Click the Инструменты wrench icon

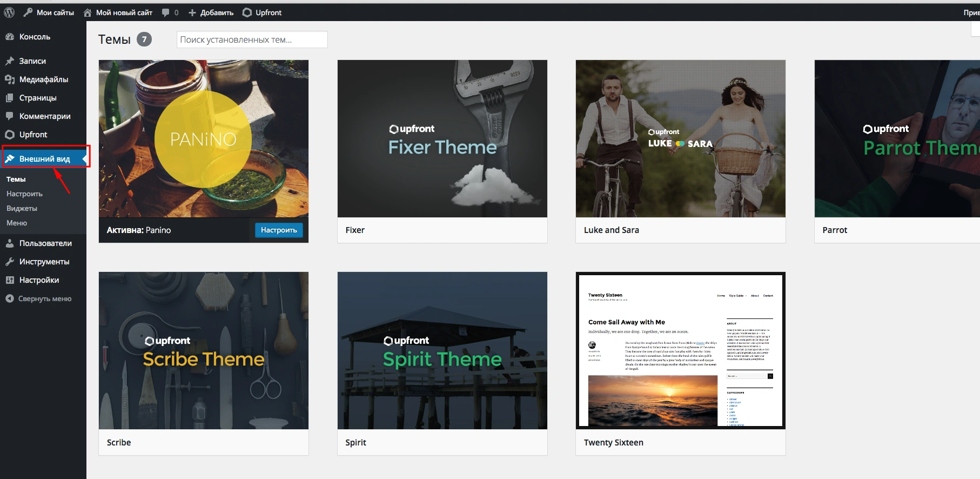tap(10, 262)
